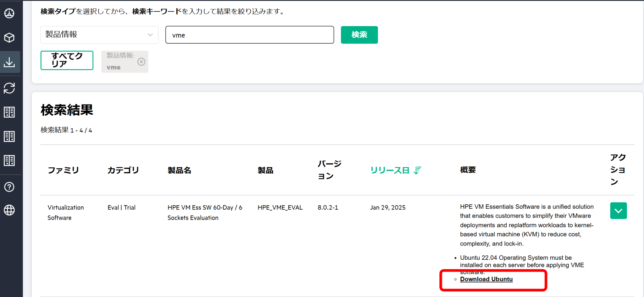Select the third organization building icon
644x297 pixels.
[x=9, y=160]
